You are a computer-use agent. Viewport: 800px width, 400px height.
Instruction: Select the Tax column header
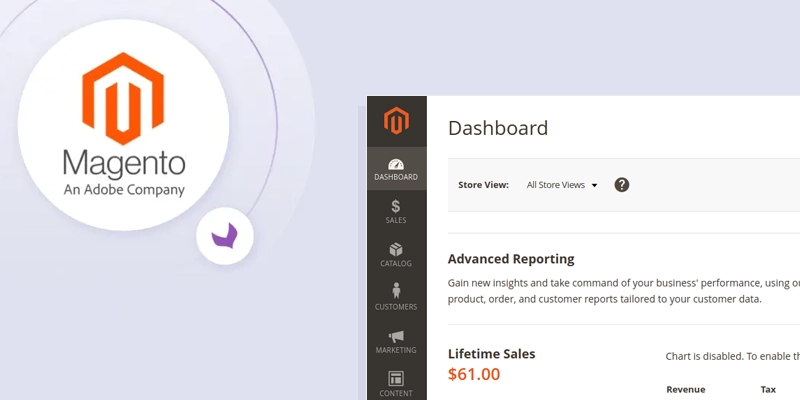[x=767, y=389]
